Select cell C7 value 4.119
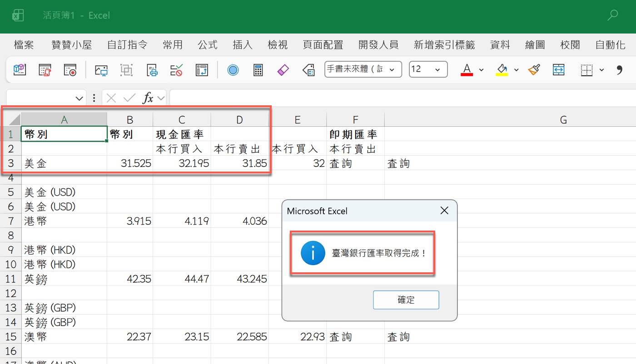The width and height of the screenshot is (636, 364). [x=182, y=221]
